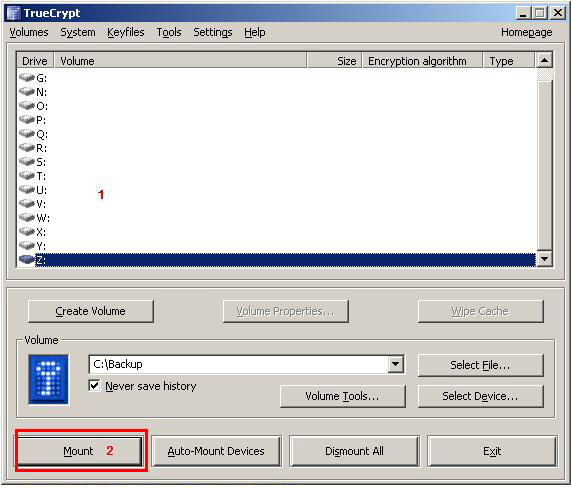The width and height of the screenshot is (571, 488).
Task: Expand the volume path dropdown arrow
Action: pyautogui.click(x=395, y=364)
